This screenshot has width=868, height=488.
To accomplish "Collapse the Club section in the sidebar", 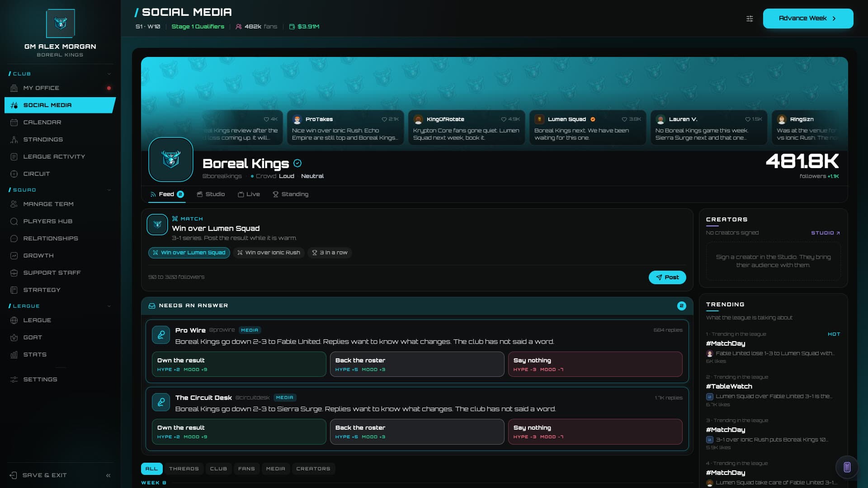I will [x=109, y=74].
